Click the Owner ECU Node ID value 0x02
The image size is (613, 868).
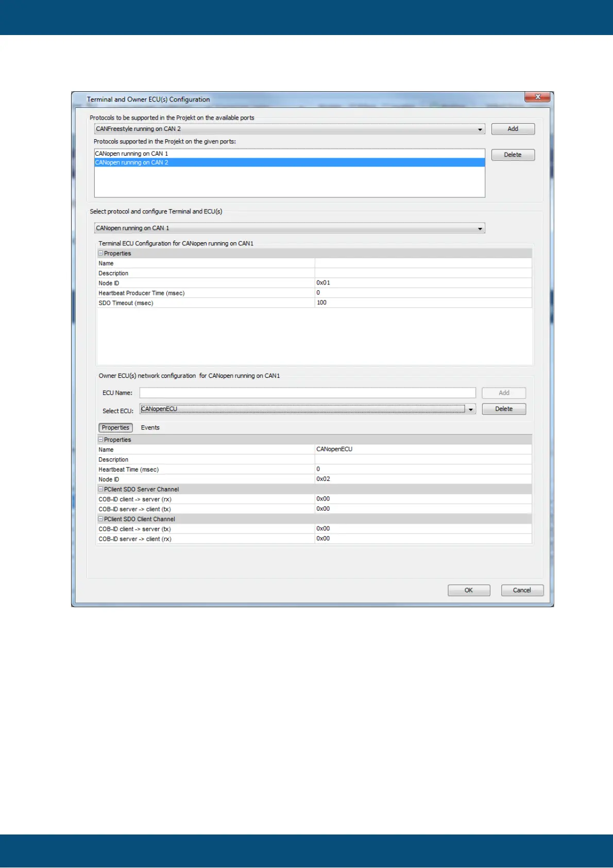click(423, 479)
